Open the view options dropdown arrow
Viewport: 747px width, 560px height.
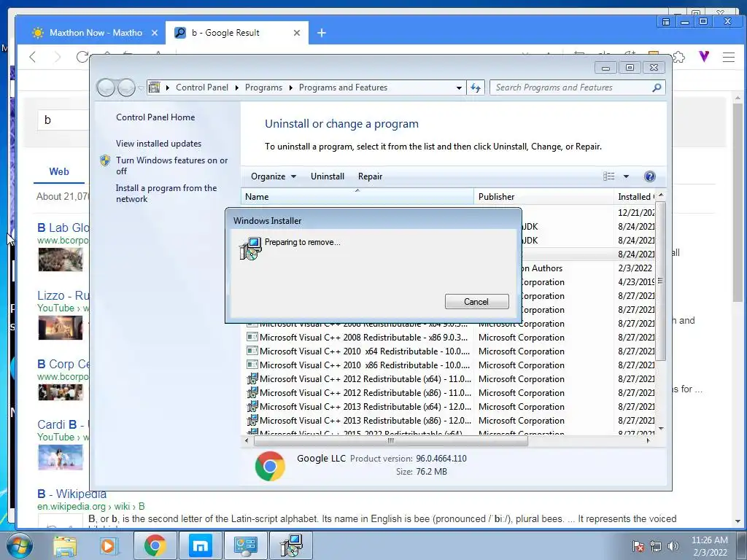coord(626,176)
